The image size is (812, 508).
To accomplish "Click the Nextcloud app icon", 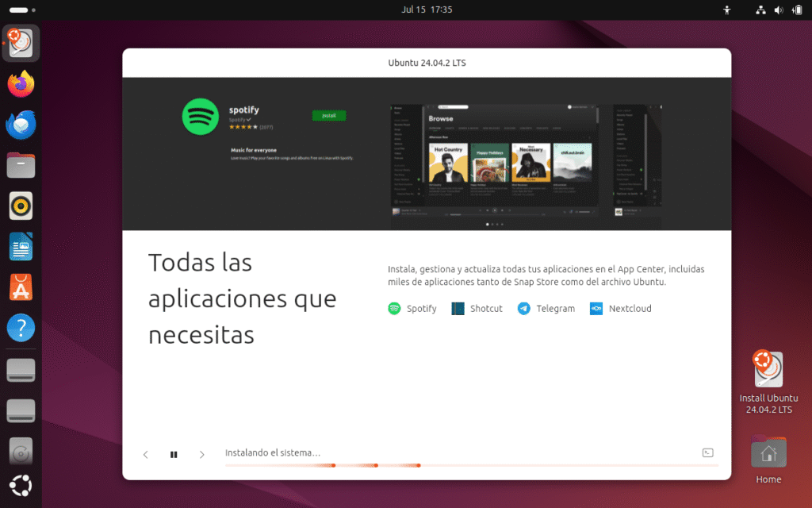I will coord(596,309).
